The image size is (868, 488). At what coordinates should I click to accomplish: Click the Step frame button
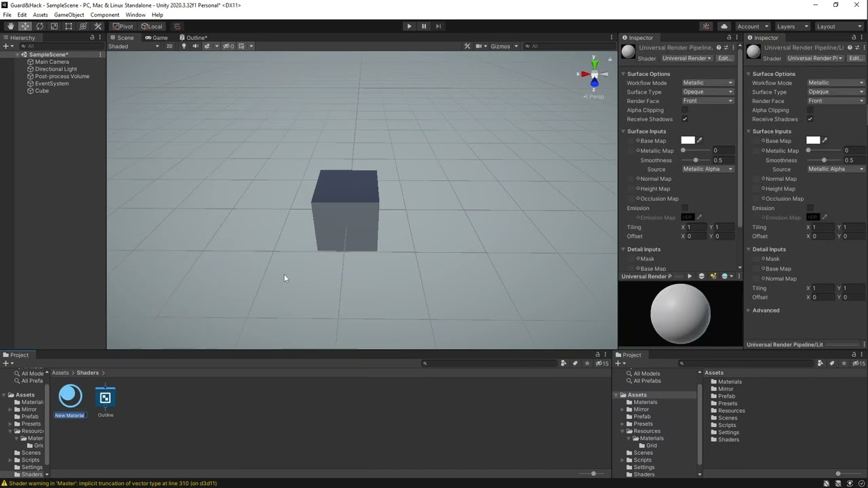438,26
